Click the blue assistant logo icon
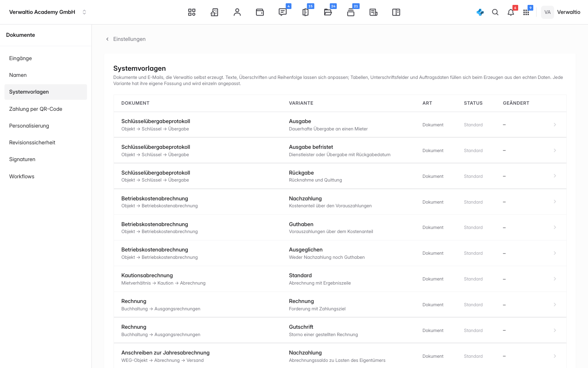The height and width of the screenshot is (368, 588). 480,12
